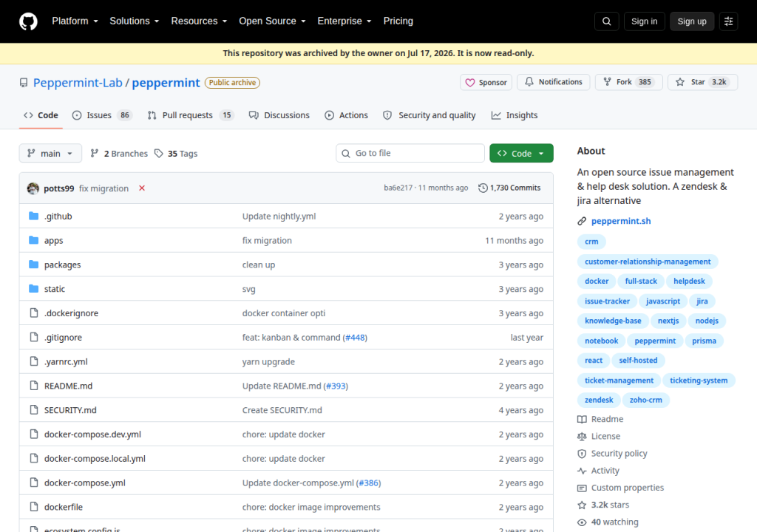
Task: Click the ba6e217 commit hash
Action: [x=398, y=188]
